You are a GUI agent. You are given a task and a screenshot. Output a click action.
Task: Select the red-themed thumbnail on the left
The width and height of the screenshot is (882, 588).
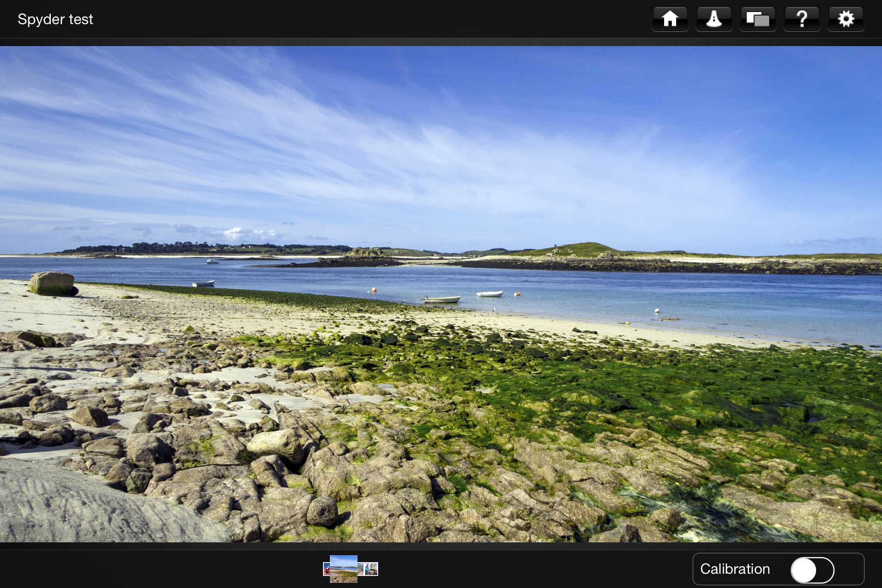(x=326, y=569)
